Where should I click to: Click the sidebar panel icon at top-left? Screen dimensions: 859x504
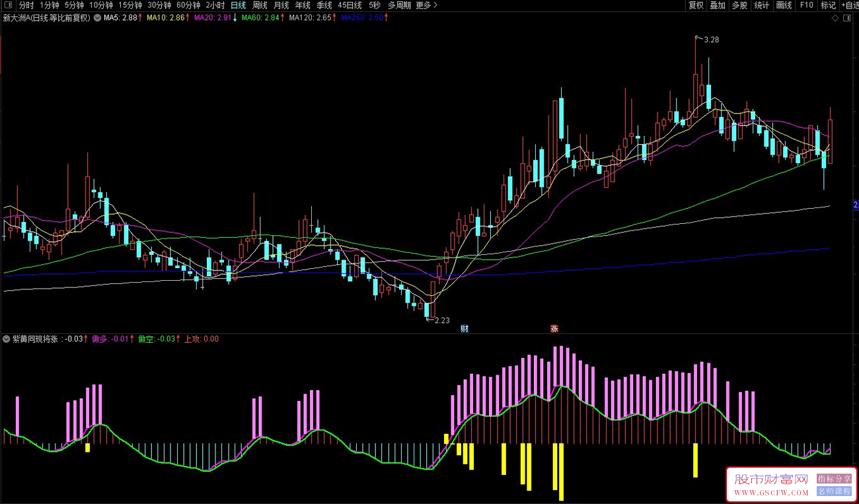coord(7,5)
